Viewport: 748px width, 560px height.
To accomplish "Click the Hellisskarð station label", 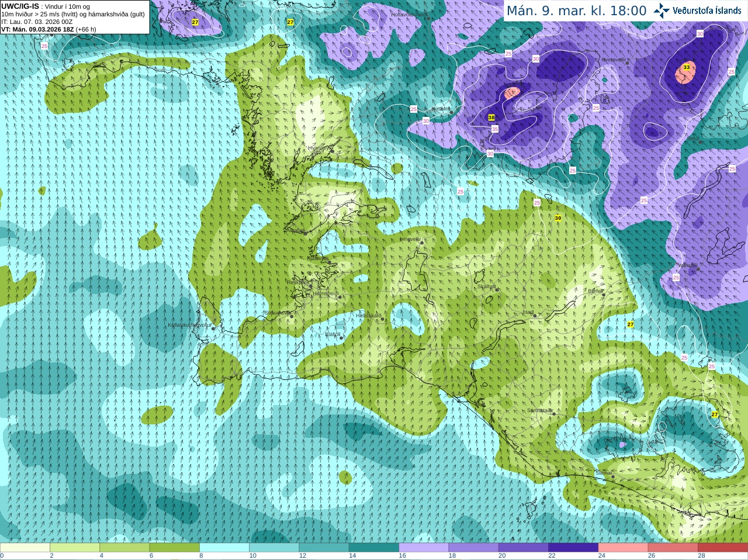I will (x=368, y=316).
